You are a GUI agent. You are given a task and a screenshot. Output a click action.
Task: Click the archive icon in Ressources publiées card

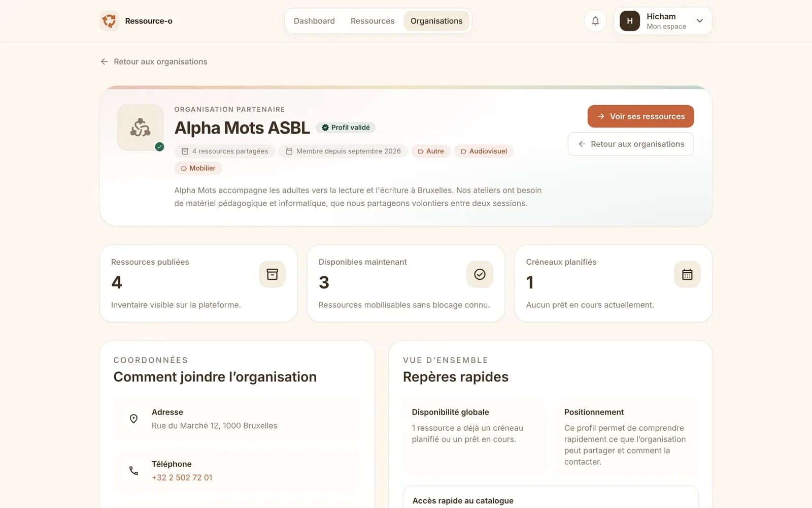273,274
